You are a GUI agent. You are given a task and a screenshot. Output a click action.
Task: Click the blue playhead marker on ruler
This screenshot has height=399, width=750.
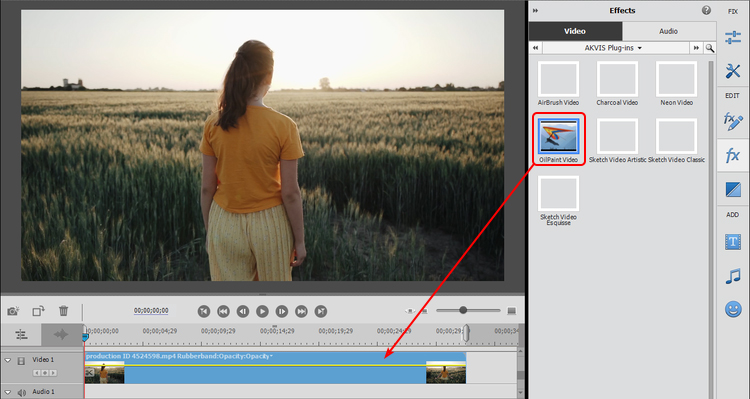click(x=85, y=336)
